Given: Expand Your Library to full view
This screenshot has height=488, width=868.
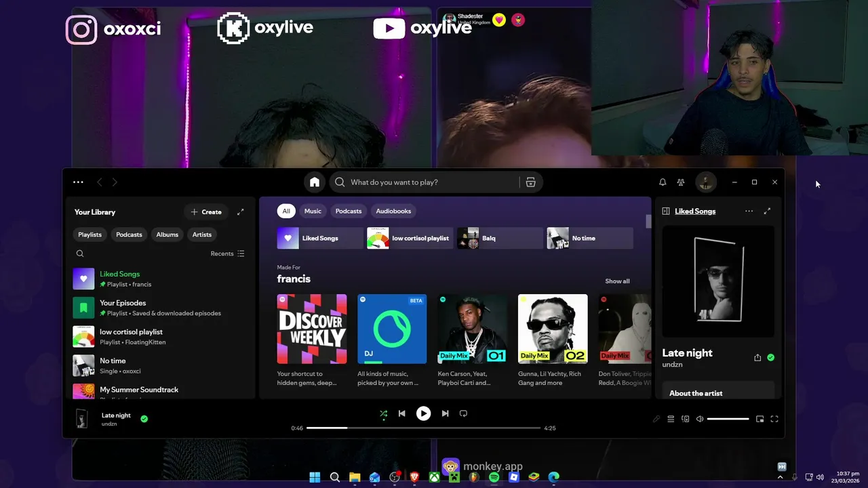Looking at the screenshot, I should point(240,212).
